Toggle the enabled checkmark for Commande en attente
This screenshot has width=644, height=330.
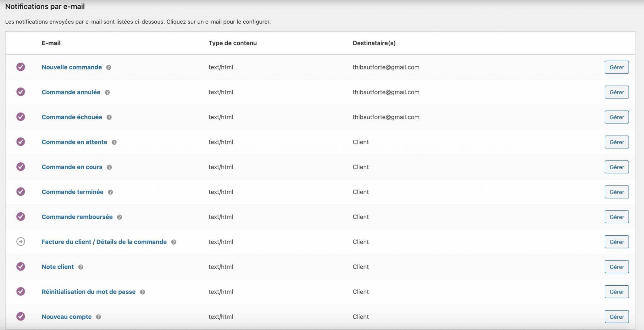coord(21,142)
